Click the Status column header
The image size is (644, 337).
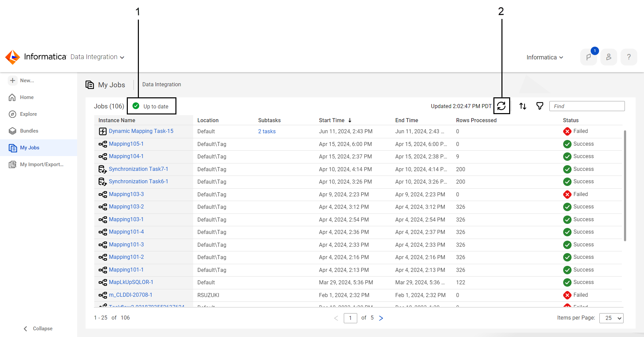[x=571, y=120]
